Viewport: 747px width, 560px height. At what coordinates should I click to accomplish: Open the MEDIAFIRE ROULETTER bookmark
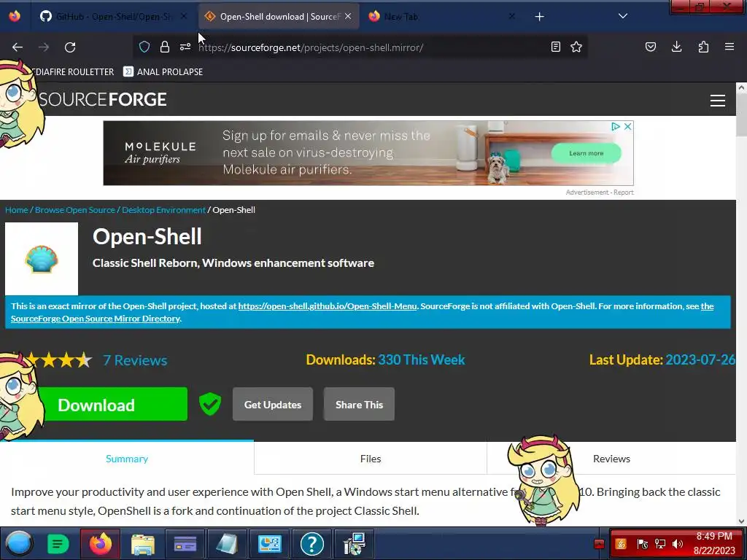[x=71, y=71]
